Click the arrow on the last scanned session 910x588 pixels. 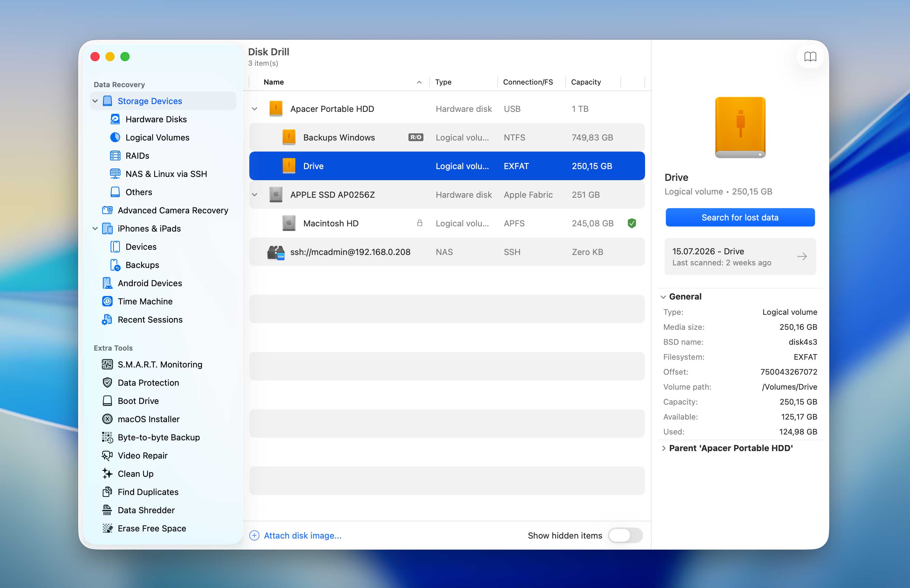point(802,257)
